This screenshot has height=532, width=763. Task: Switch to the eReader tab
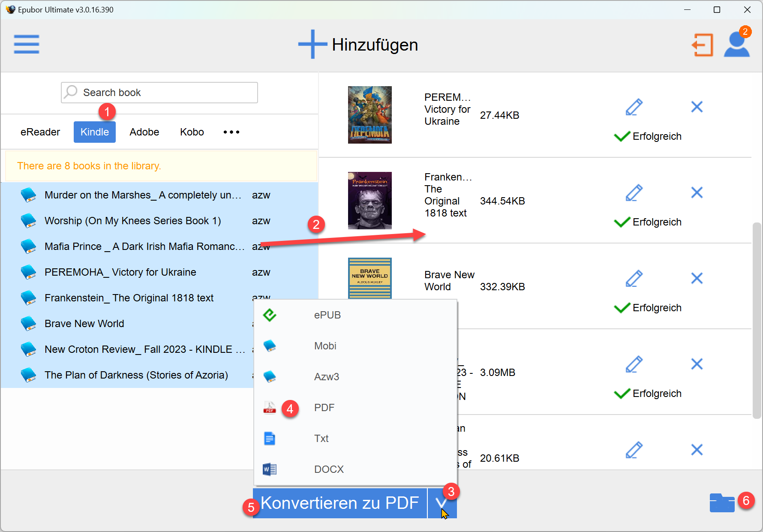tap(40, 132)
